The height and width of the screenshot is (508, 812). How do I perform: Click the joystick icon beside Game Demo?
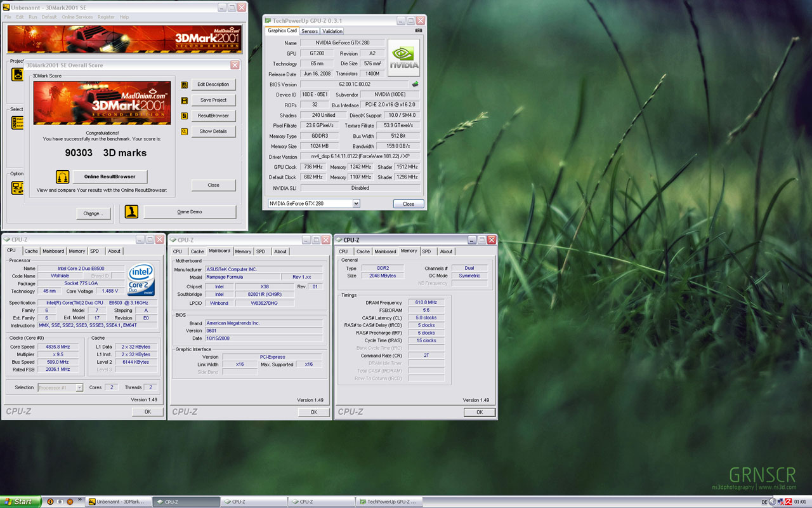point(131,212)
